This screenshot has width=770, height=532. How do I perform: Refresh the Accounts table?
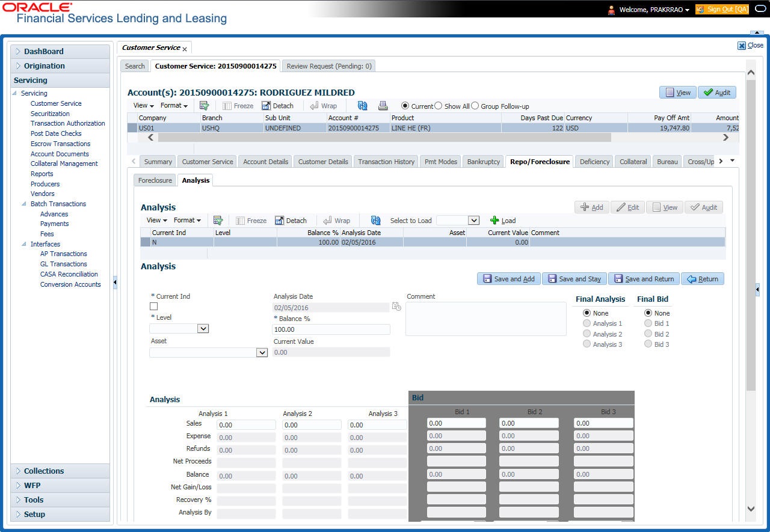tap(362, 106)
